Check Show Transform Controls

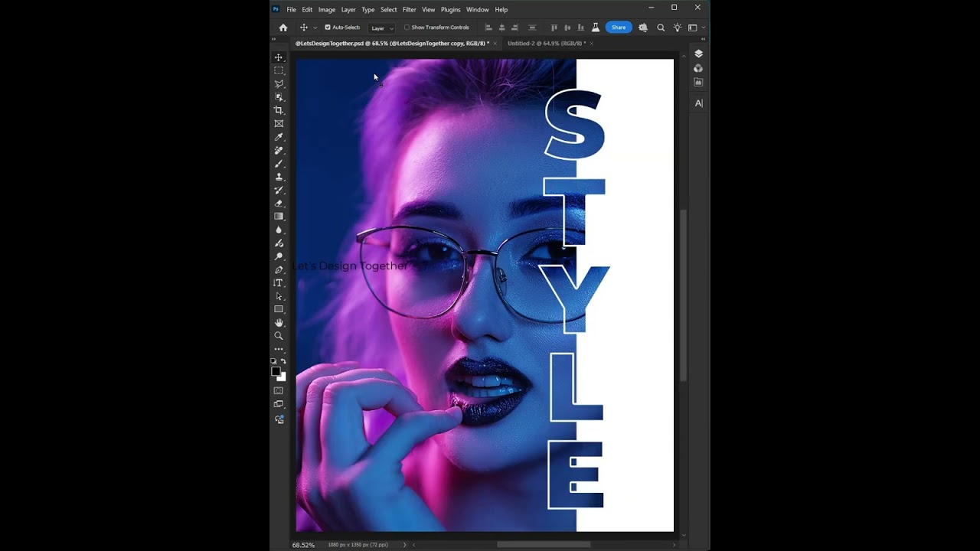pyautogui.click(x=407, y=27)
